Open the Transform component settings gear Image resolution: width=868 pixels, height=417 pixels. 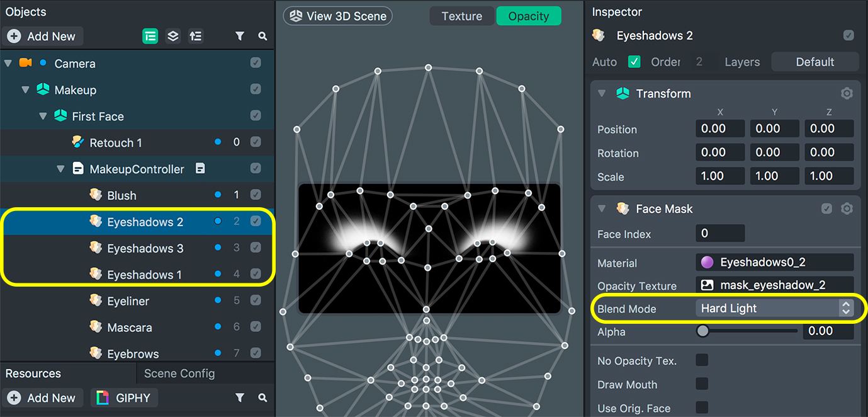847,94
